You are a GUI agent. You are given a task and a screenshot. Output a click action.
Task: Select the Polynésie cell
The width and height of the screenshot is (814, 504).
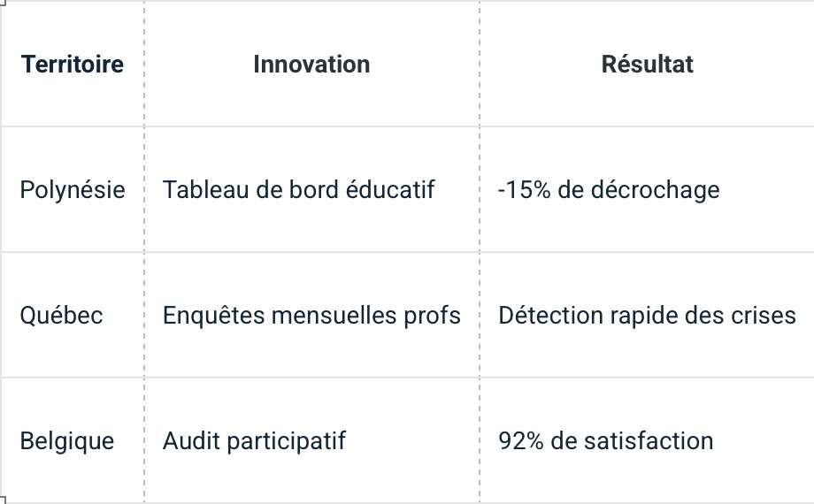[73, 190]
